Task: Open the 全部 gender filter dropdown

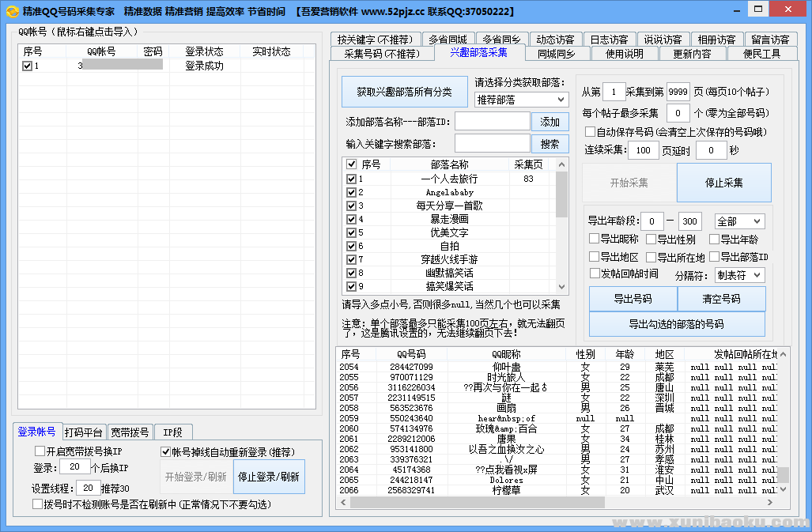Action: pyautogui.click(x=739, y=221)
